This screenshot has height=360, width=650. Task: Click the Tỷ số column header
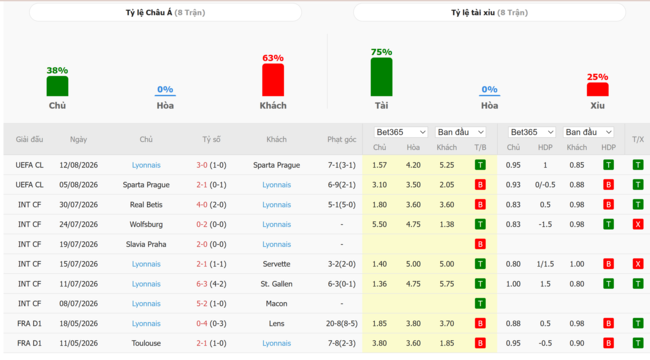(211, 139)
